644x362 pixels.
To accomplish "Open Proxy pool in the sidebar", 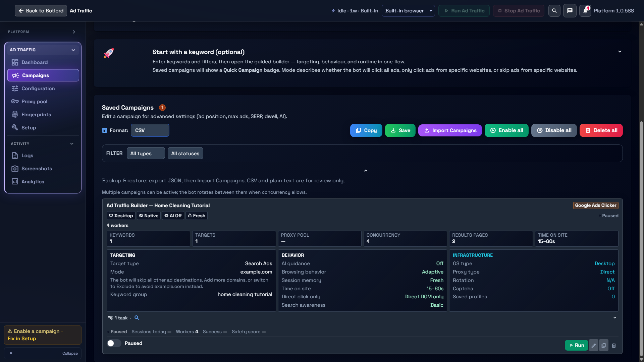I will [x=43, y=102].
